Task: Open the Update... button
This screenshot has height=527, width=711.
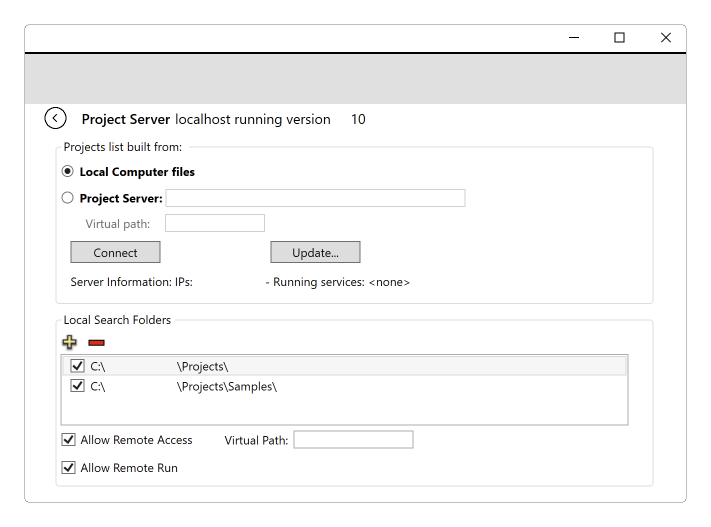Action: [x=315, y=252]
